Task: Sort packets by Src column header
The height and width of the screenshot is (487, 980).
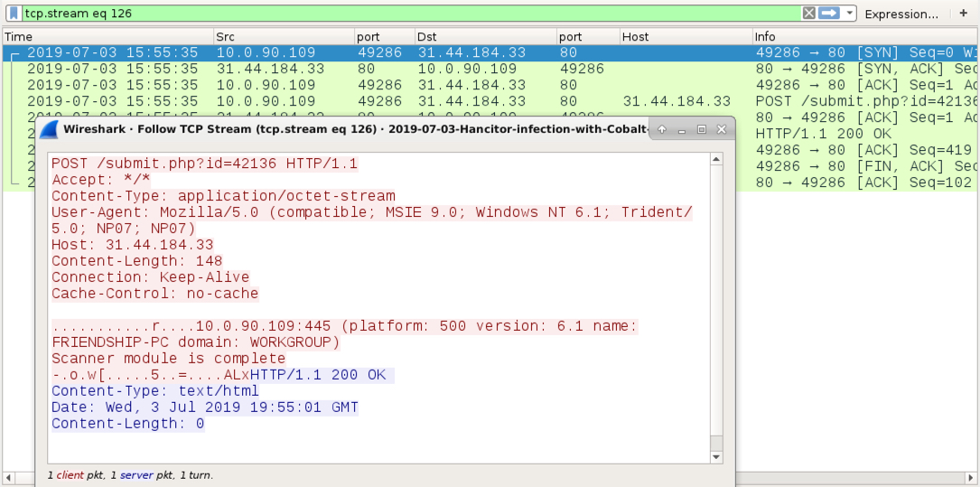Action: 284,37
